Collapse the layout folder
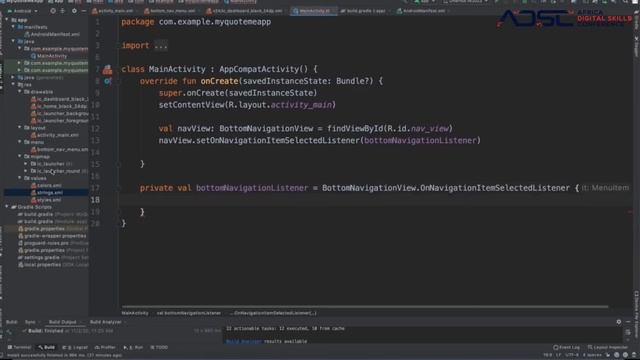The width and height of the screenshot is (640, 360). tap(20, 128)
